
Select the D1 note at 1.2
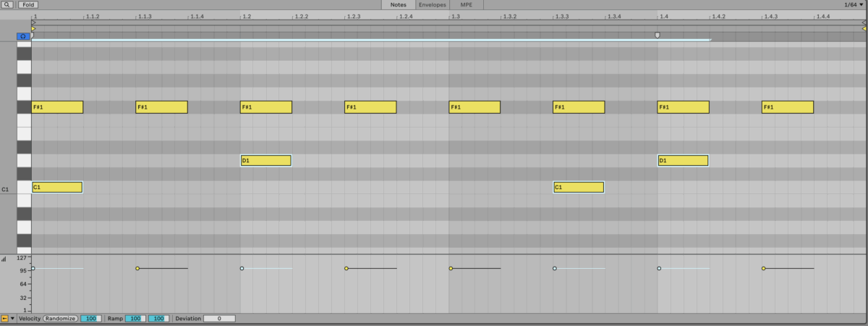266,160
